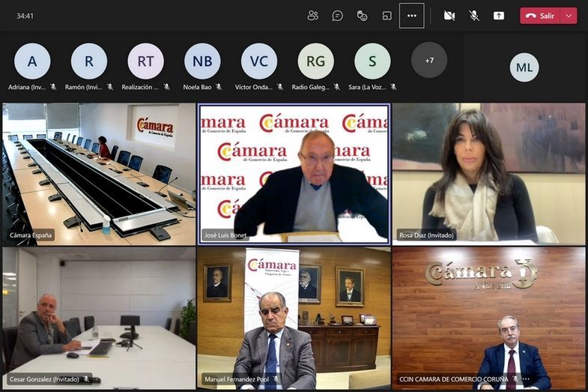Click the Radio Galega RG avatar

(315, 61)
